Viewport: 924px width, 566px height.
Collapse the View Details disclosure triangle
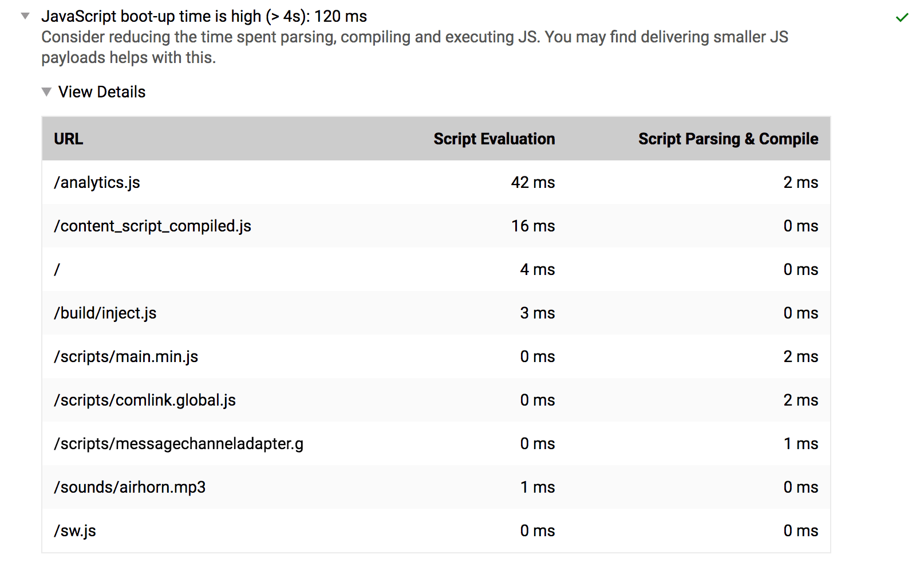point(46,92)
